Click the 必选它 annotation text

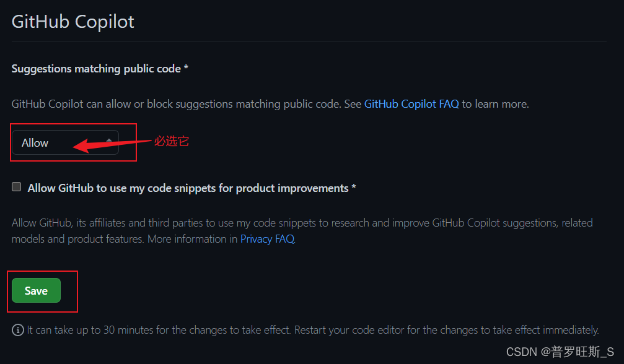[x=171, y=141]
